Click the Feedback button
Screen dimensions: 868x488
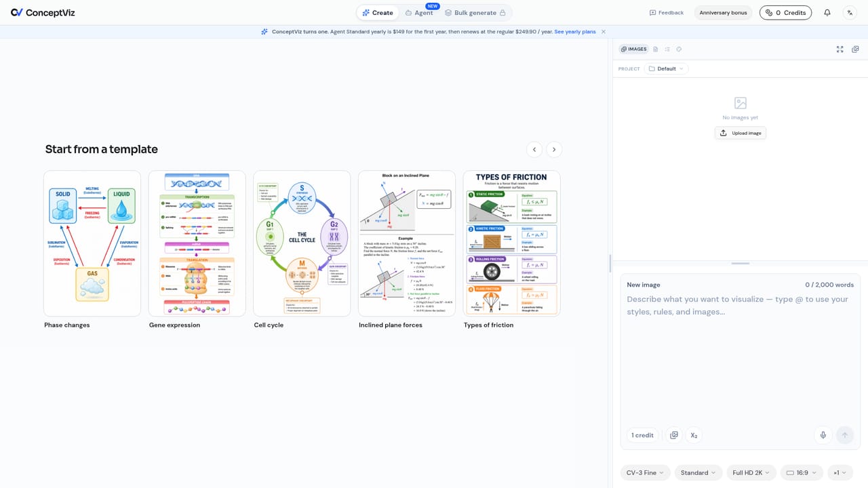pos(667,13)
